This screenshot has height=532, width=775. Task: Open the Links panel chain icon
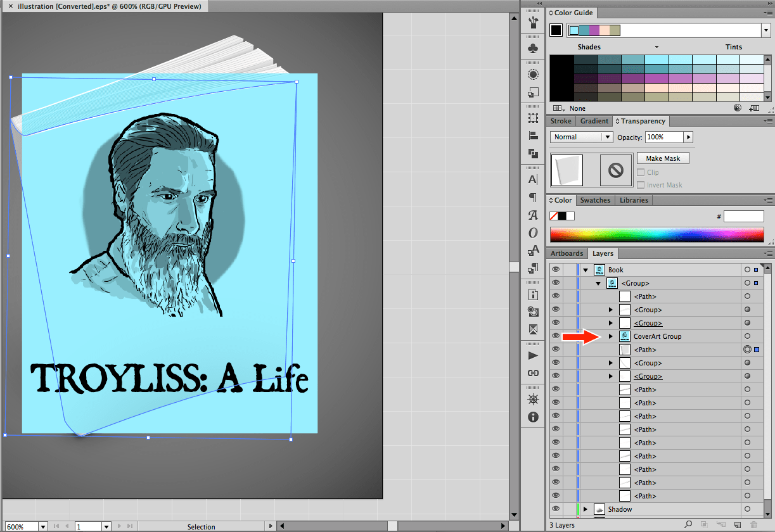click(x=533, y=373)
